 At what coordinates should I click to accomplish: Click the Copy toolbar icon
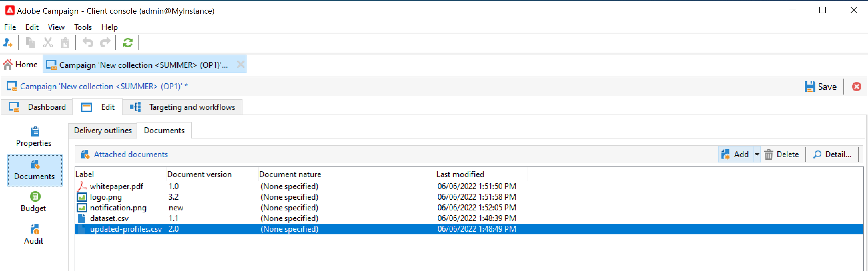(30, 43)
